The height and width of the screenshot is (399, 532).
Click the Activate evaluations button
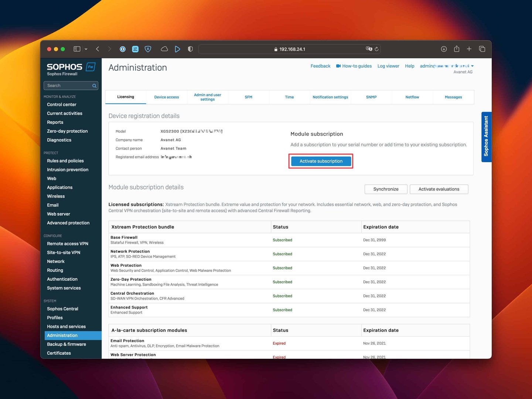coord(439,189)
